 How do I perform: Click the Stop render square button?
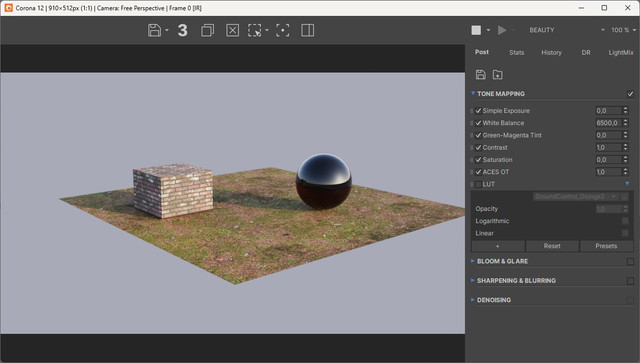pyautogui.click(x=476, y=30)
